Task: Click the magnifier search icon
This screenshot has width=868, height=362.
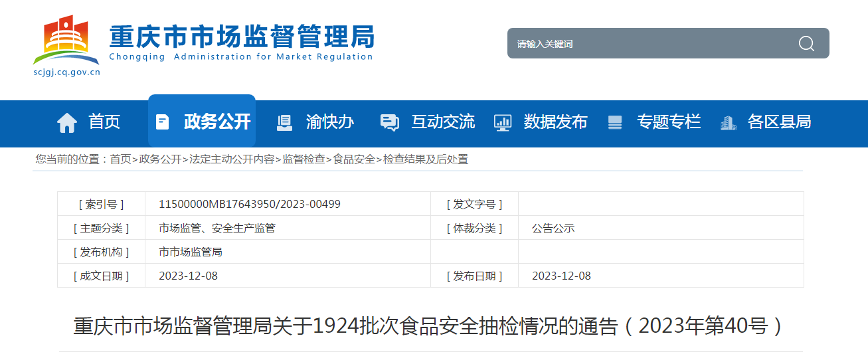Action: click(x=806, y=44)
